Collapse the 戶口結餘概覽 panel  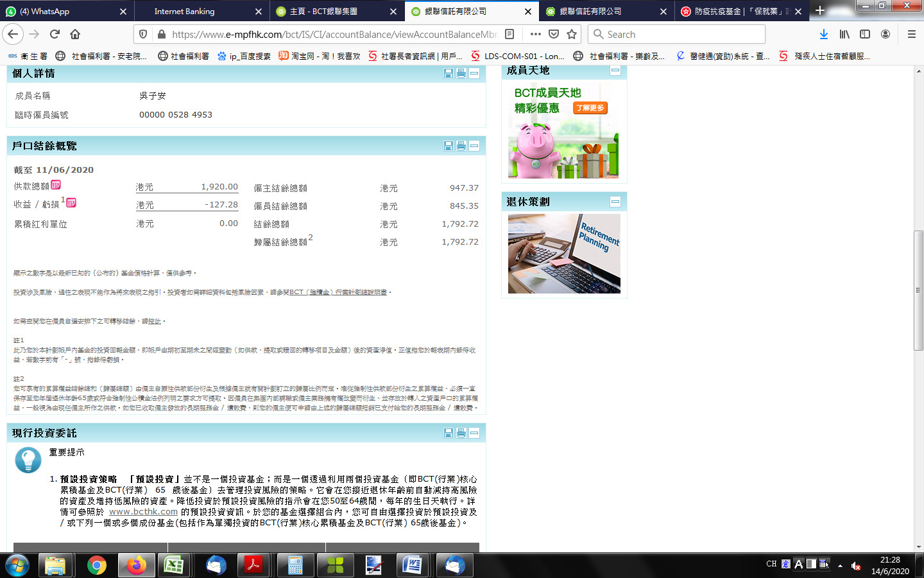click(474, 146)
